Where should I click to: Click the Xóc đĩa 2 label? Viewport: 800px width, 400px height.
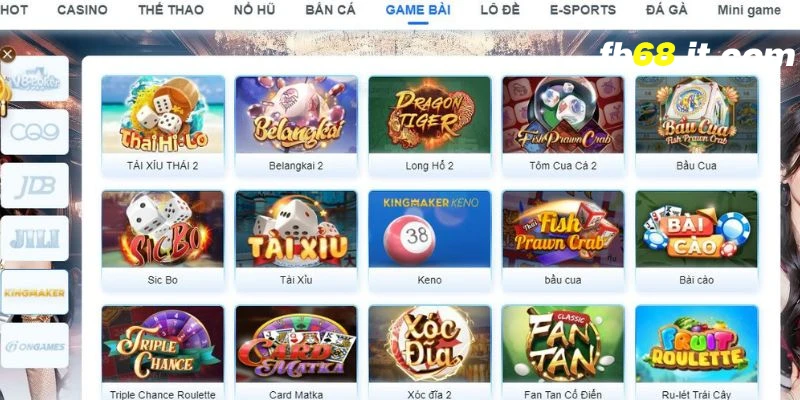[430, 395]
